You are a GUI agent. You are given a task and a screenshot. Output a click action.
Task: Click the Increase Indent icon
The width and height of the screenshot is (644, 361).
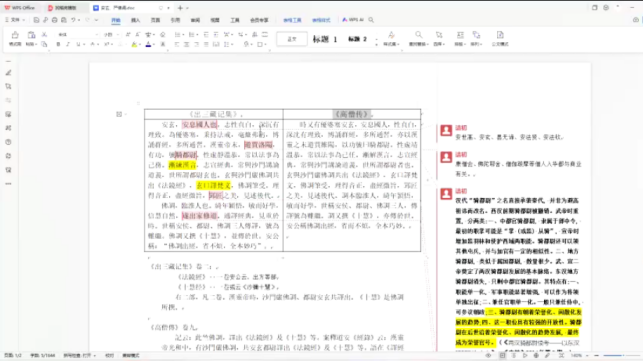[216, 34]
